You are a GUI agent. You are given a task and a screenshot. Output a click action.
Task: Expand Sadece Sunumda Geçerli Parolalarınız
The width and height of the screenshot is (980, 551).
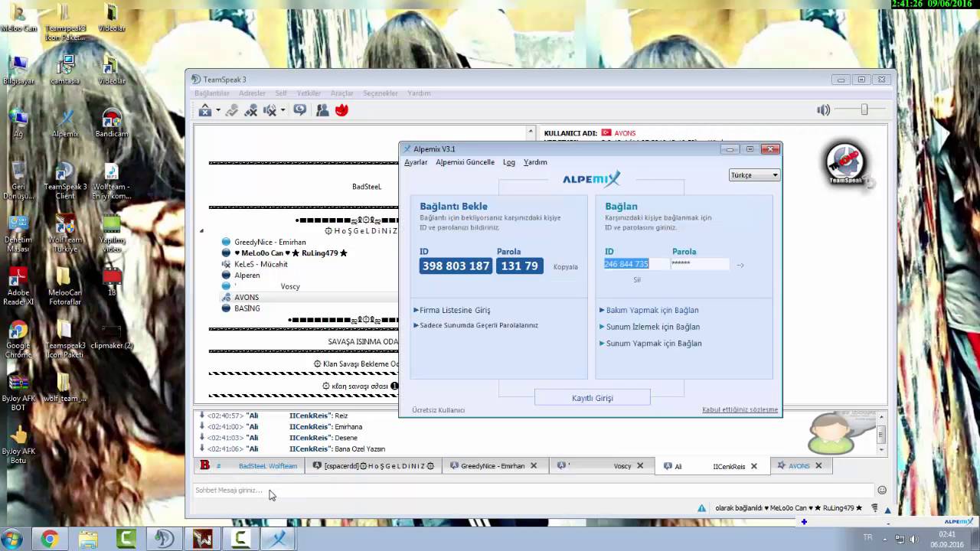click(475, 325)
